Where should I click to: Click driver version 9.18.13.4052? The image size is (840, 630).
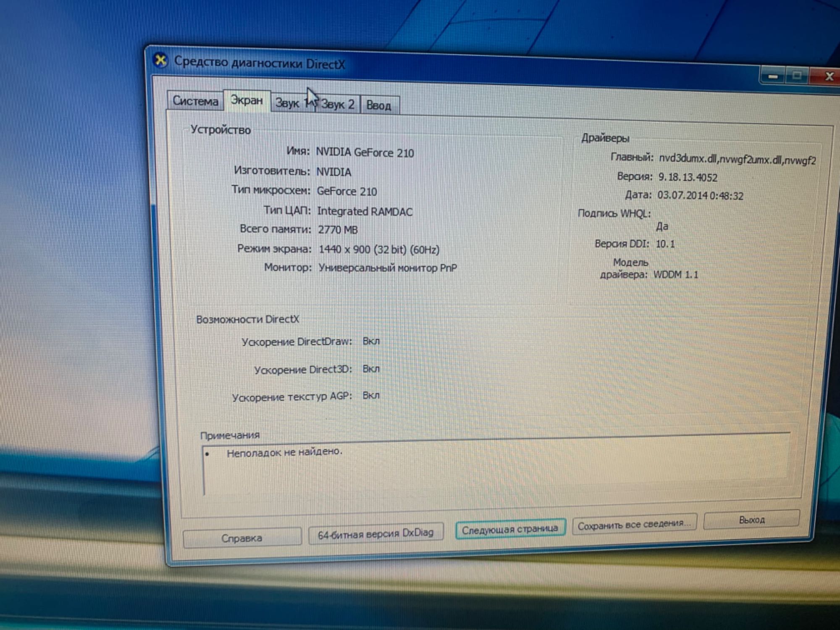tap(688, 177)
